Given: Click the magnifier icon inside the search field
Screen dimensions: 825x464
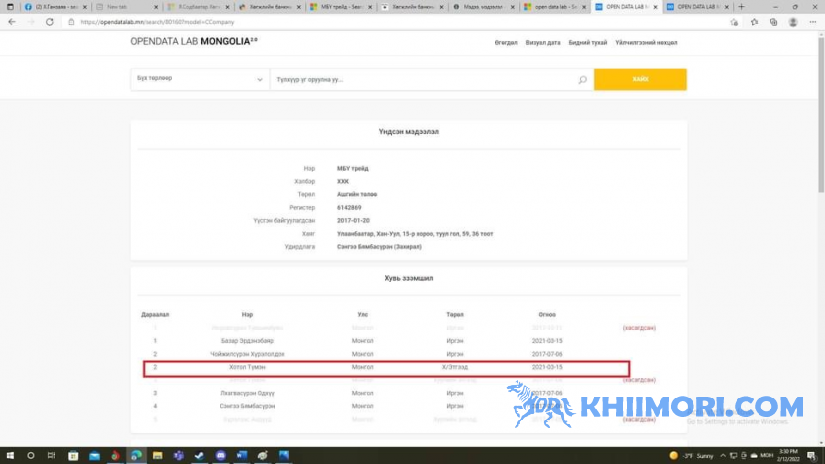Looking at the screenshot, I should (582, 80).
